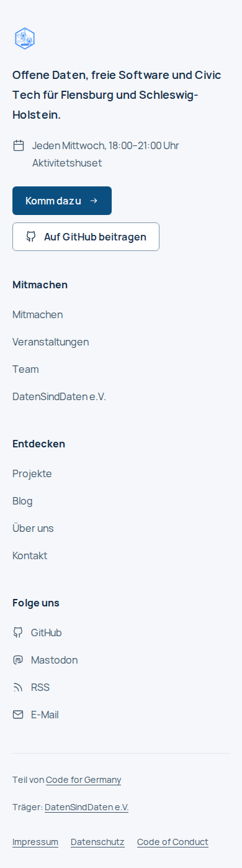
Task: Click the hexagon site logo at top
Action: tap(25, 39)
